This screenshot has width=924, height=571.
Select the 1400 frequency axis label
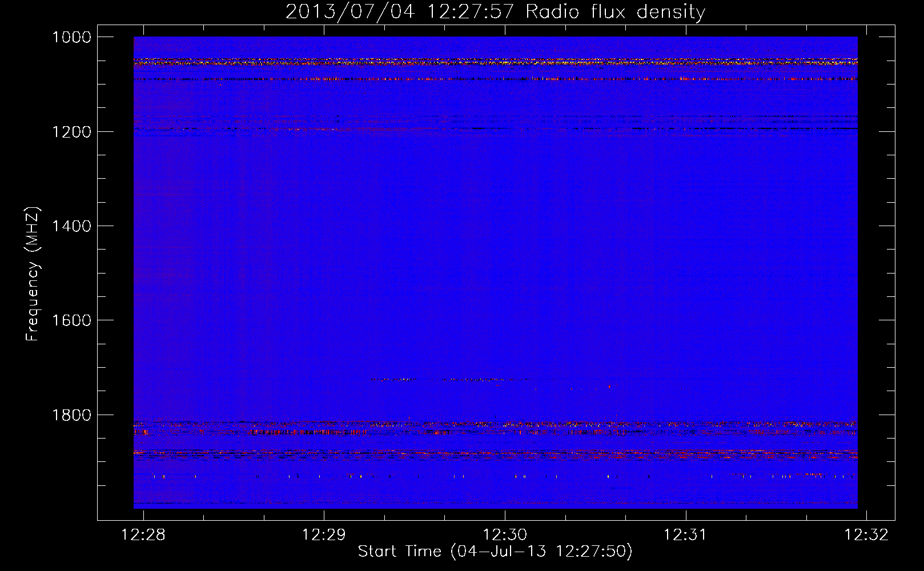[x=71, y=226]
